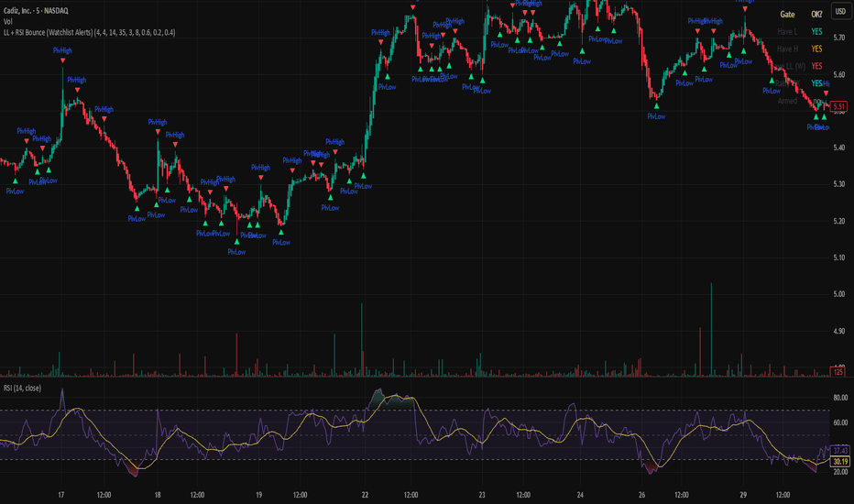Click the tallest green volume bar

[x=711, y=329]
